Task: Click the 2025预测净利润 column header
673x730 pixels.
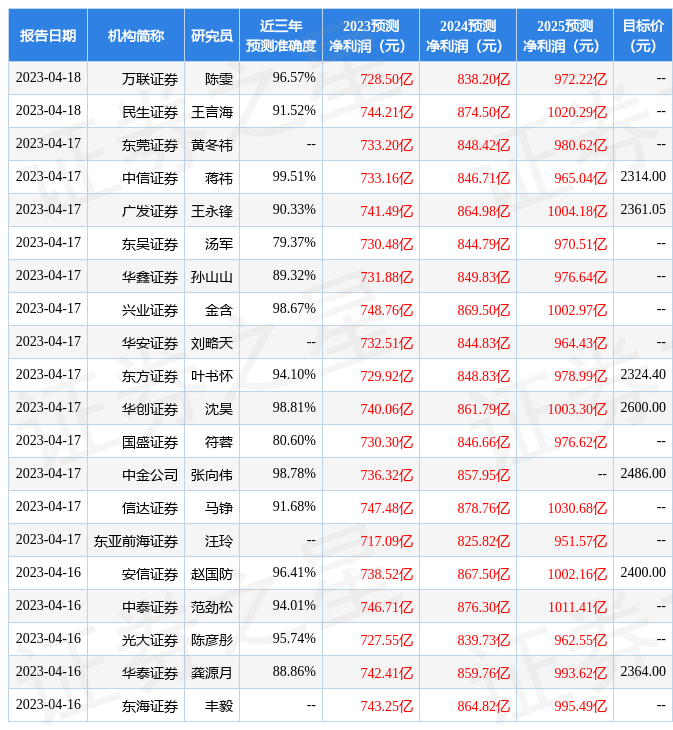Action: pyautogui.click(x=565, y=35)
